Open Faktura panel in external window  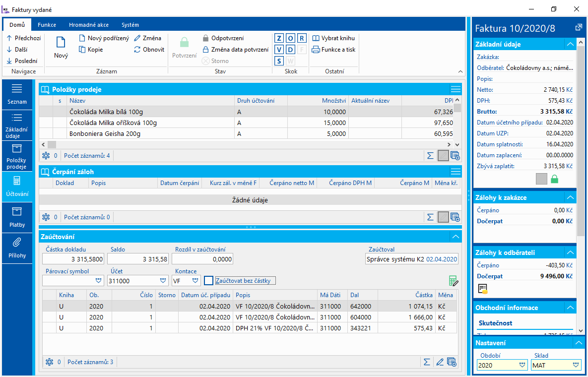(x=578, y=28)
